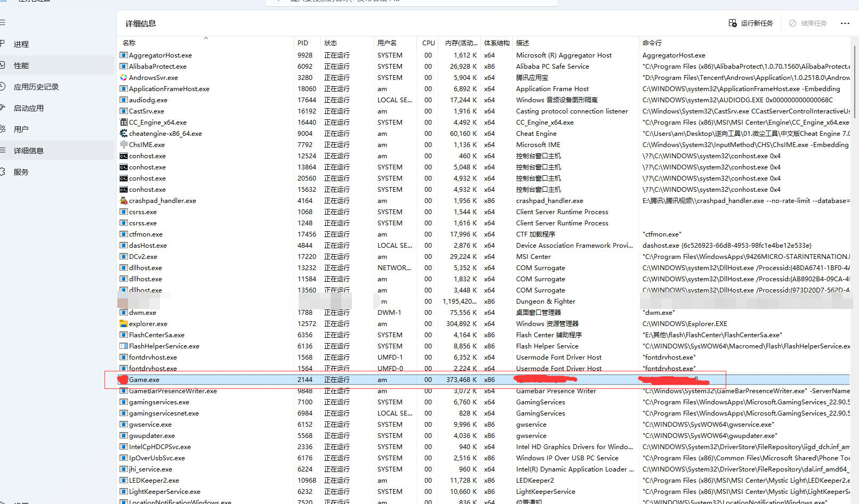Click the AggregatorHost.exe icon

tap(124, 55)
